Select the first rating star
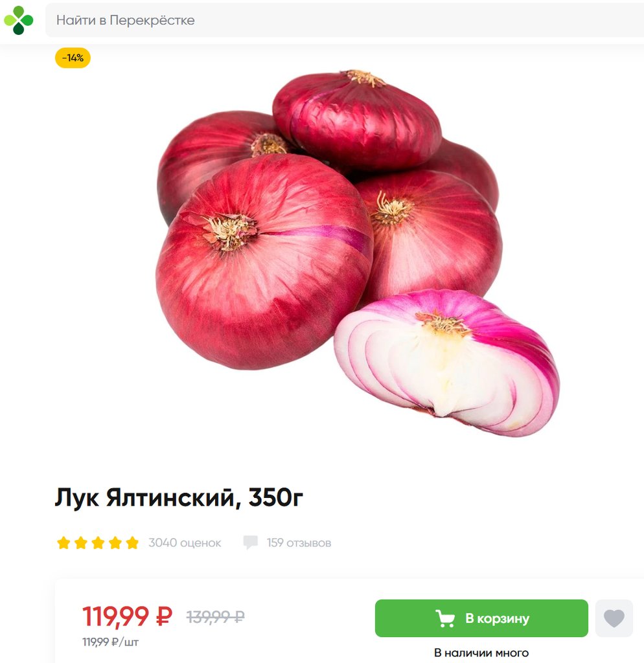 (63, 543)
